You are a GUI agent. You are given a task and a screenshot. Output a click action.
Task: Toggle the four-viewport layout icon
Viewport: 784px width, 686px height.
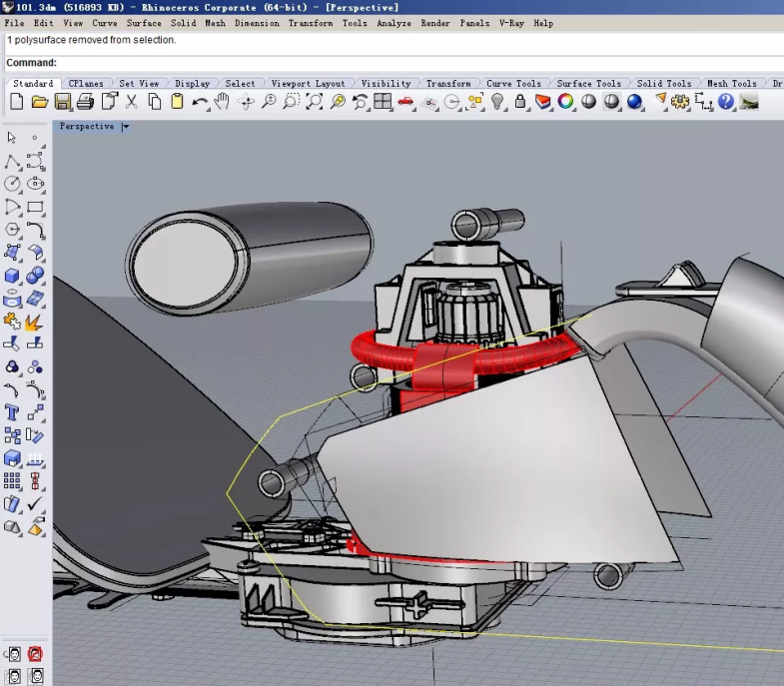383,102
